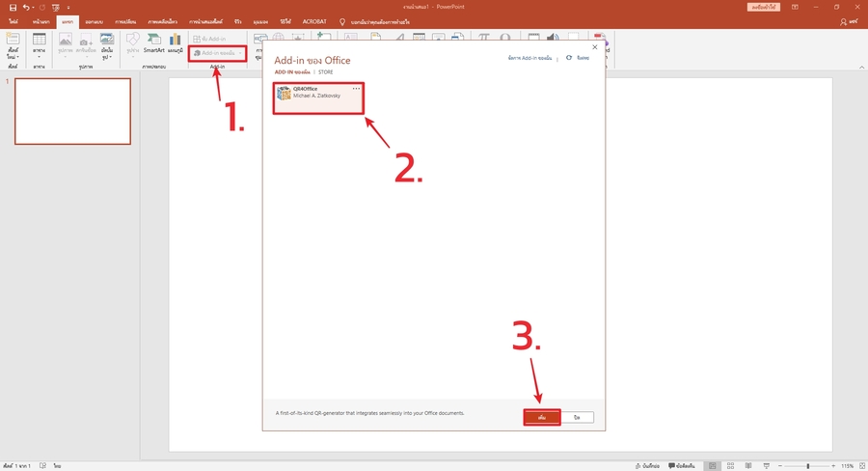The image size is (868, 471).
Task: Switch to the Design ribbon tab
Action: point(95,22)
